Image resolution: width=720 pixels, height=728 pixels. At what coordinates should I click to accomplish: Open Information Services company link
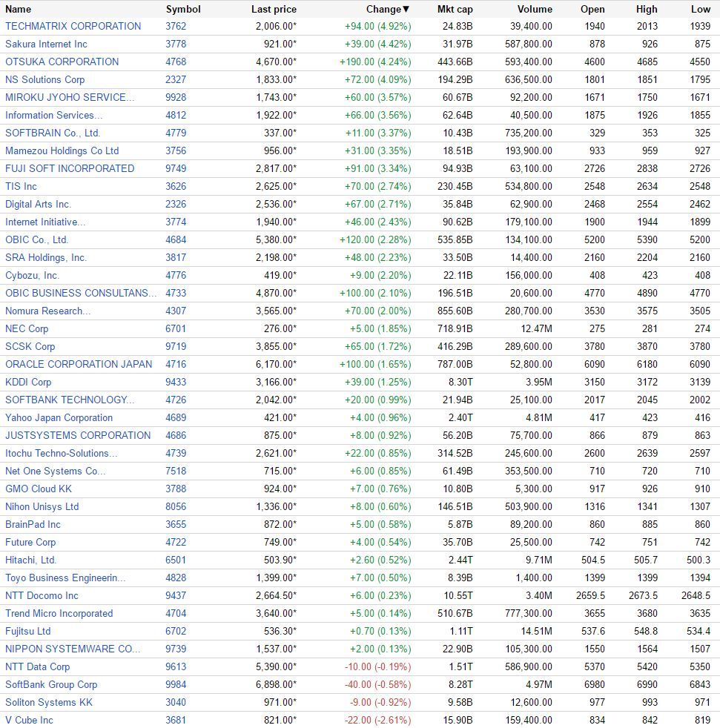[x=54, y=115]
